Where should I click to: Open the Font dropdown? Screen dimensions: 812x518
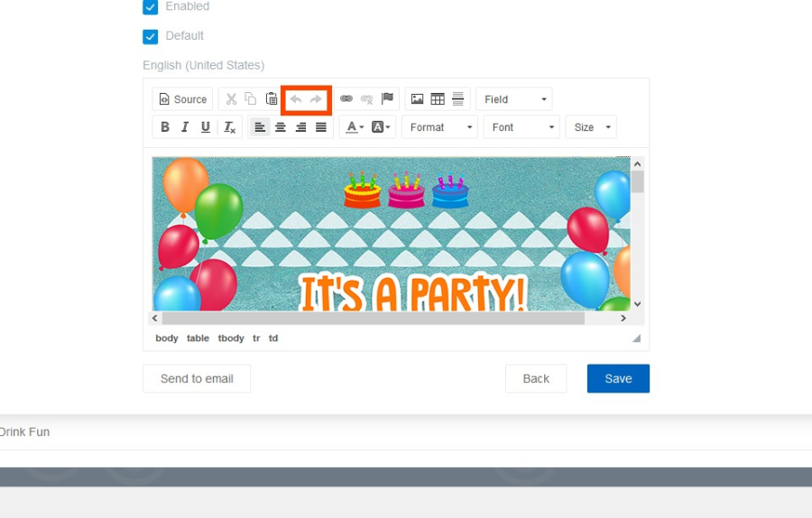pos(521,127)
